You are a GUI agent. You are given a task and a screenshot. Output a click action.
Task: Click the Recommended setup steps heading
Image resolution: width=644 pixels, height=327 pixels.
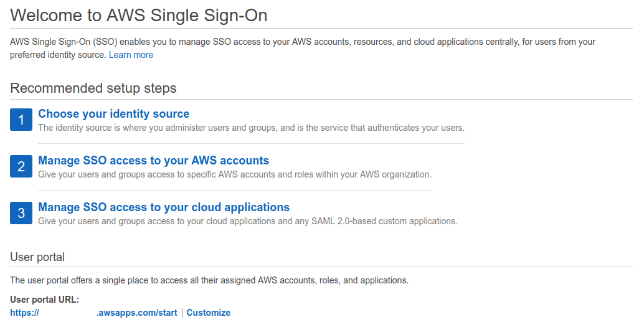93,88
